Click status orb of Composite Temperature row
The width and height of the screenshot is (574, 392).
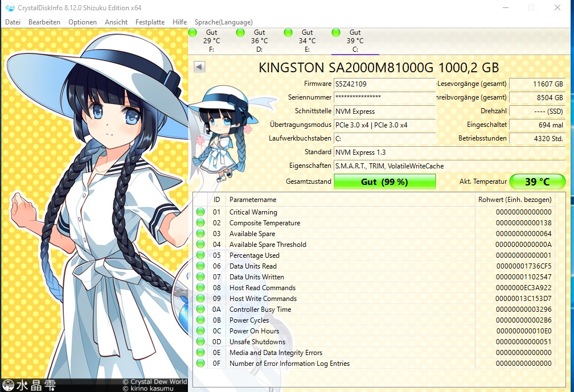[x=200, y=222]
